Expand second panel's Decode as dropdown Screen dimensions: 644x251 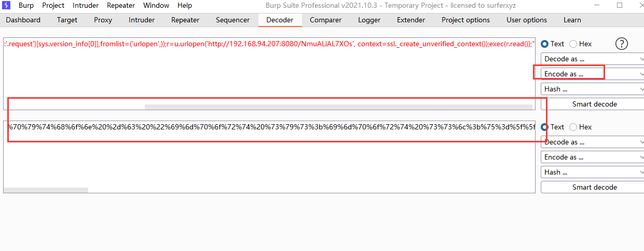(593, 142)
